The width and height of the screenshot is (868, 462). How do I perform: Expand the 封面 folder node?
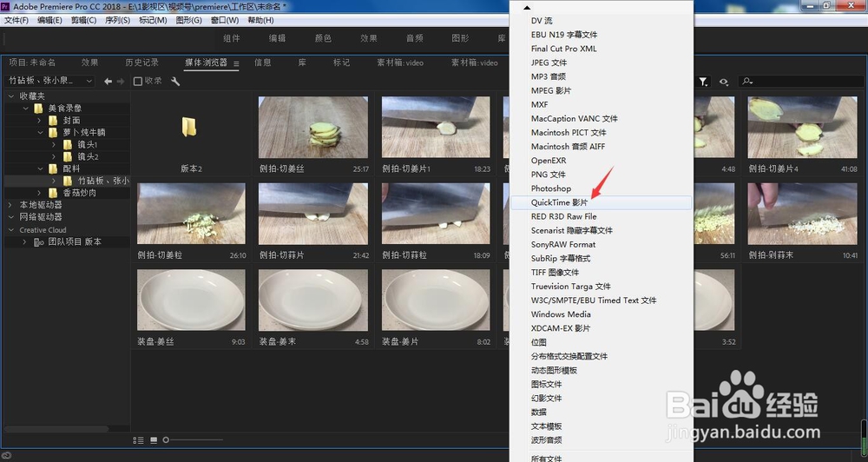(39, 120)
